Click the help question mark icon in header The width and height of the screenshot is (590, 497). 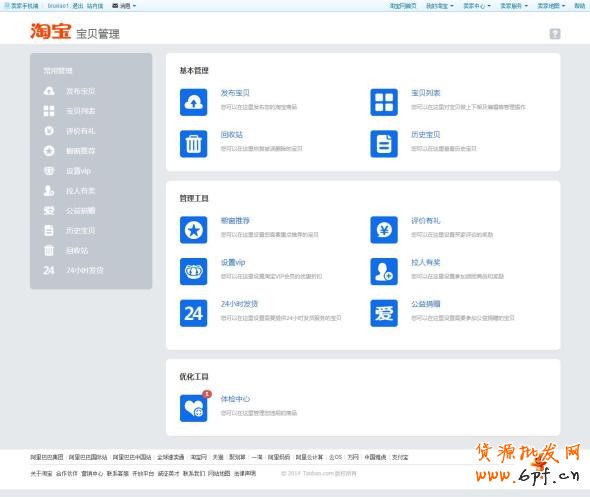pyautogui.click(x=555, y=34)
